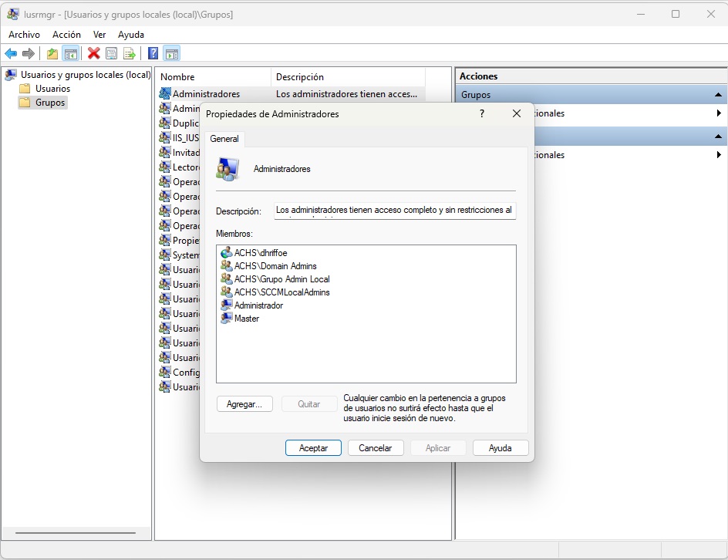Select the General tab

[x=224, y=139]
